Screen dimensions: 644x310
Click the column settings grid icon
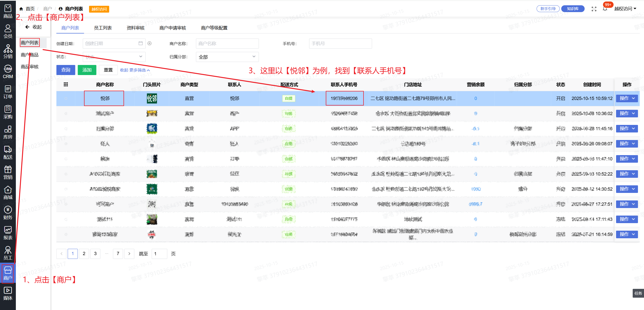click(66, 85)
